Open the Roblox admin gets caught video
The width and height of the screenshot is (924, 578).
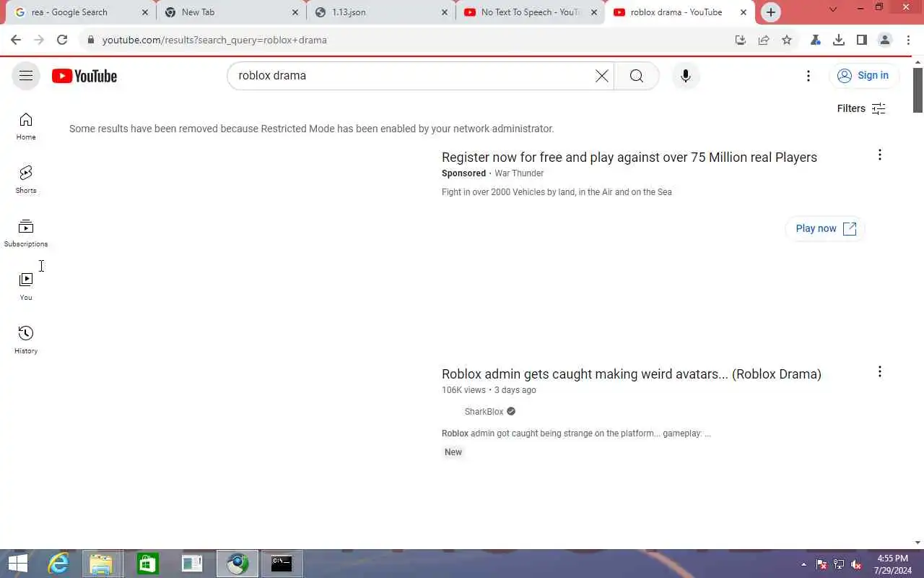(x=632, y=374)
